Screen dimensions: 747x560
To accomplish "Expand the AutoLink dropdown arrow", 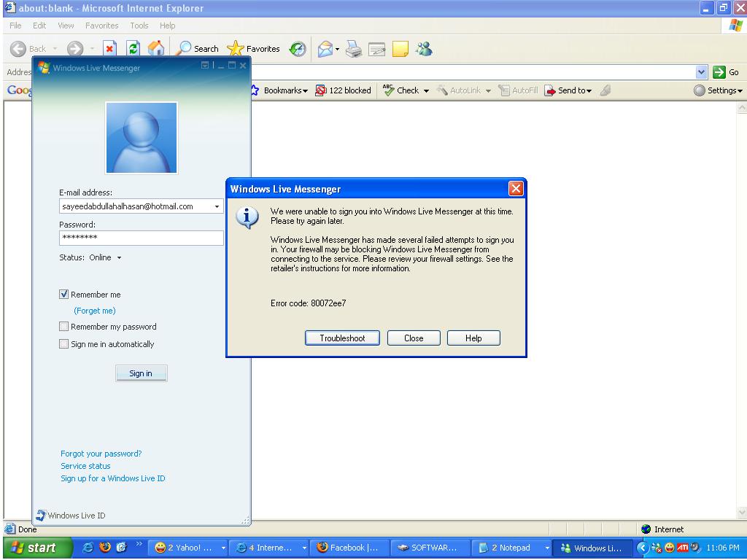I will [x=488, y=90].
